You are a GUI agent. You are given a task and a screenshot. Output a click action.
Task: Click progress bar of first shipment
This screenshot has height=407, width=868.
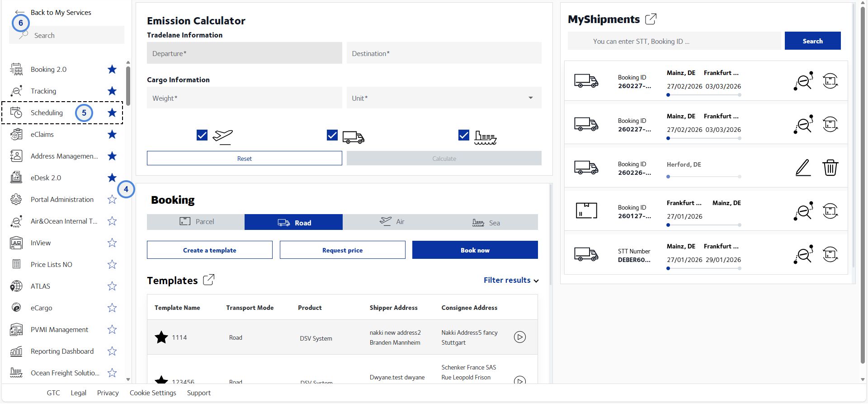[704, 95]
